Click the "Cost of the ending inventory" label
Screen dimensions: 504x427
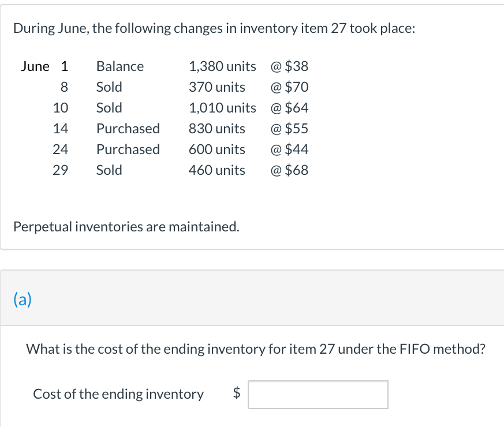pyautogui.click(x=118, y=395)
